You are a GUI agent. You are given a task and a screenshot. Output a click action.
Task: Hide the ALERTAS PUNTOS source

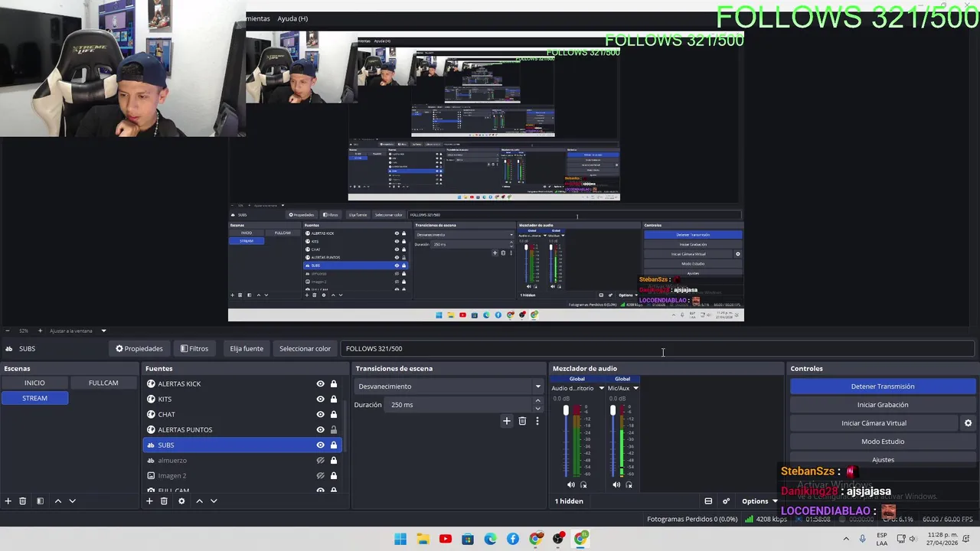click(320, 429)
